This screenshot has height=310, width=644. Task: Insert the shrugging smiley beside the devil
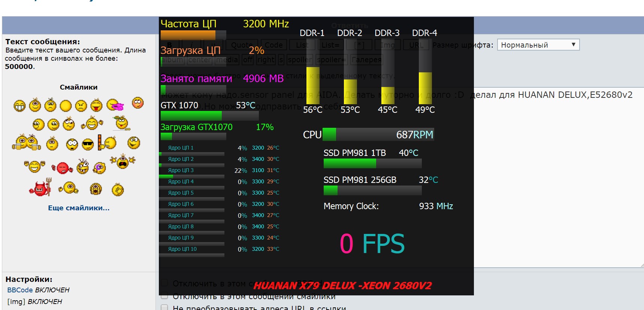69,187
